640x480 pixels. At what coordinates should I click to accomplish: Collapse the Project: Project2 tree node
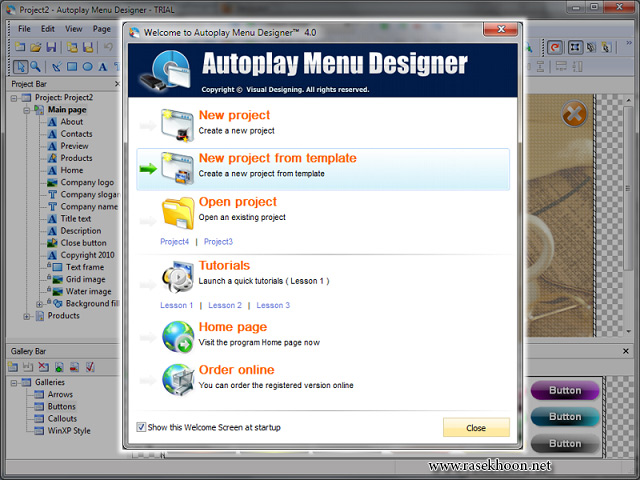(14, 98)
